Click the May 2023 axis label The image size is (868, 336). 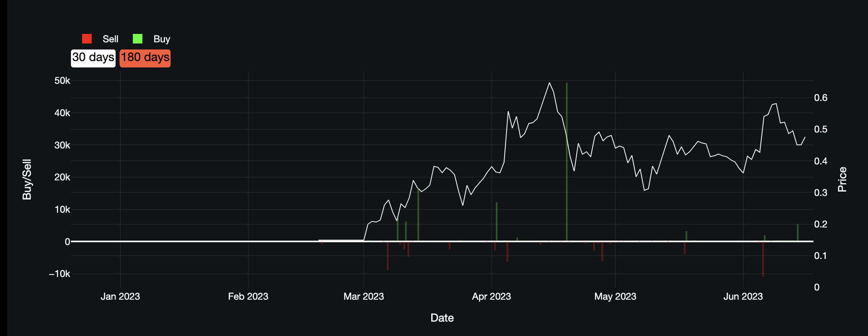click(615, 296)
